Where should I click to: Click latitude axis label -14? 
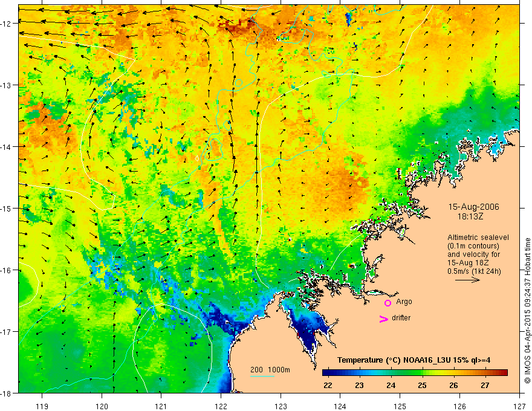pos(6,147)
